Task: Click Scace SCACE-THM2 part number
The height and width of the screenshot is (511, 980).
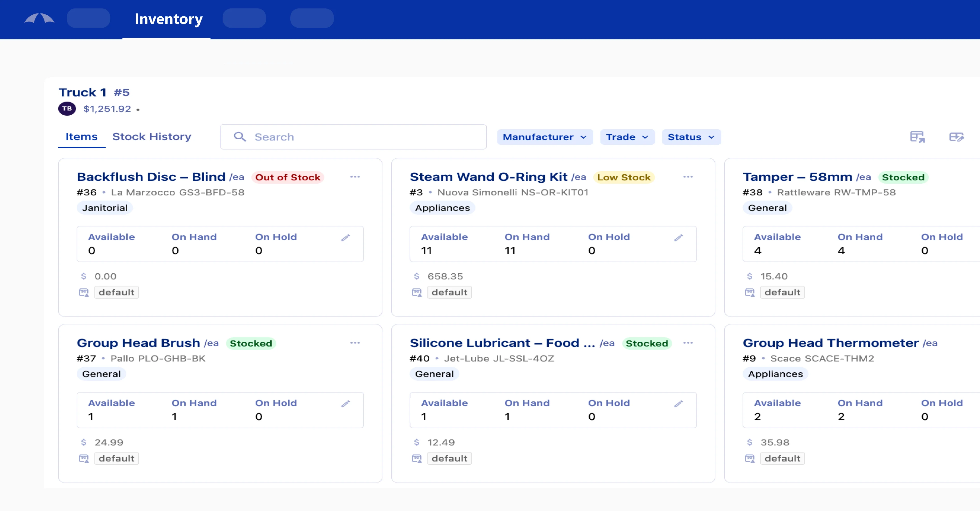Action: pyautogui.click(x=822, y=358)
